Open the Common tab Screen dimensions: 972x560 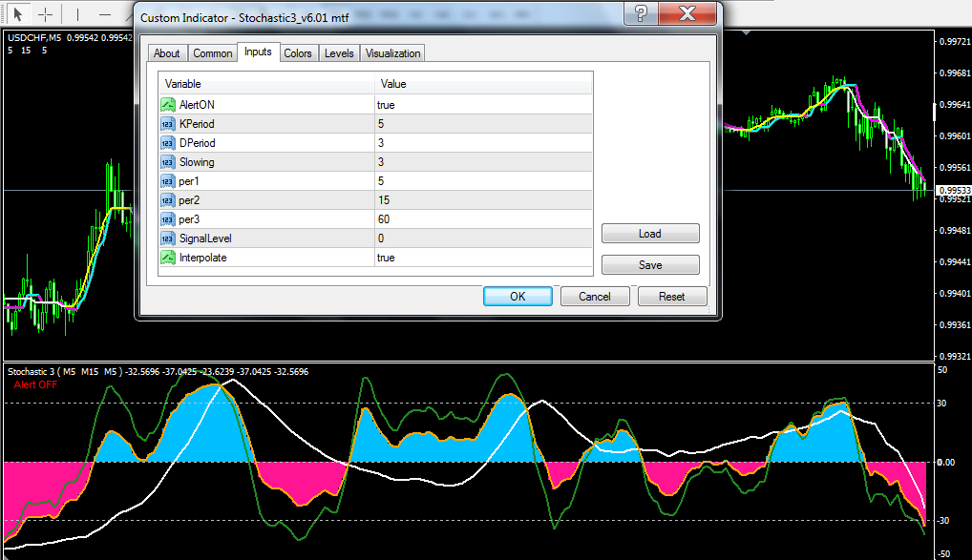click(212, 53)
